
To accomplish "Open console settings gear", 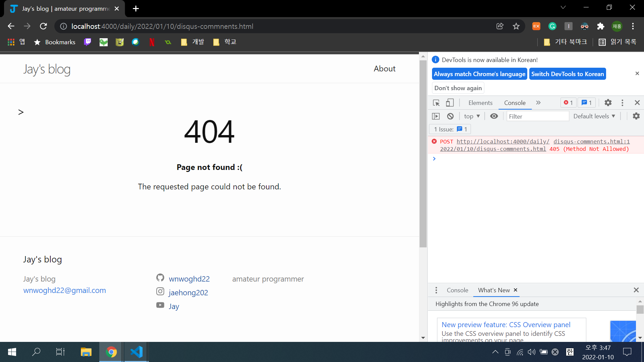I will click(636, 116).
